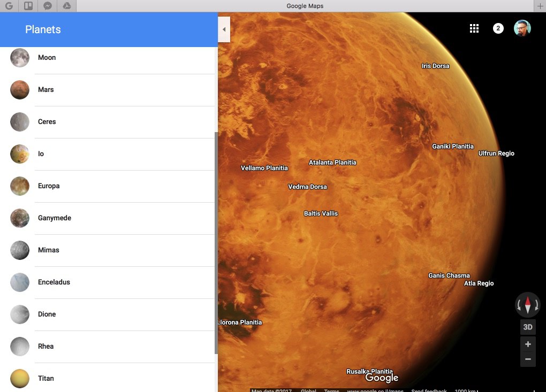Click the Ulfrun Regio map label
Image resolution: width=546 pixels, height=392 pixels.
tap(496, 153)
